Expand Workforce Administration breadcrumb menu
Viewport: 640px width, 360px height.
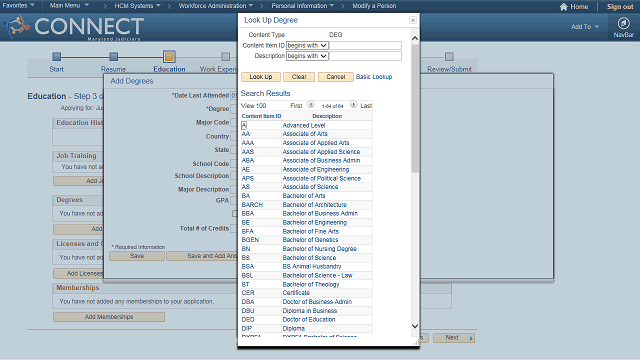[216, 6]
